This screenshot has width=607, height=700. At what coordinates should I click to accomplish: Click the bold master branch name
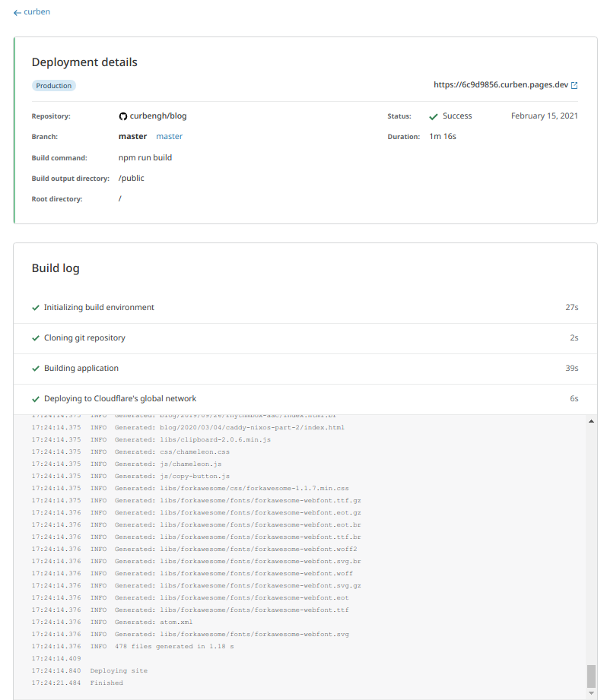point(132,137)
